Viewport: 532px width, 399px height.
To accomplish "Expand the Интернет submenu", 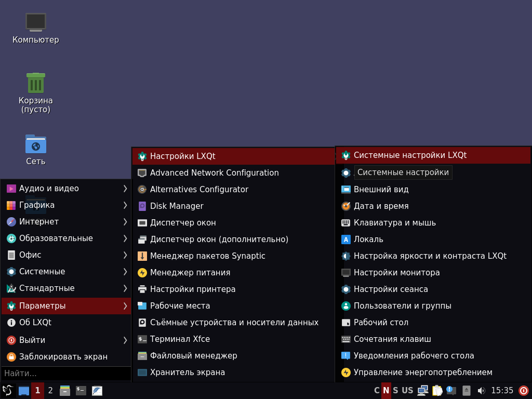I will [66, 221].
